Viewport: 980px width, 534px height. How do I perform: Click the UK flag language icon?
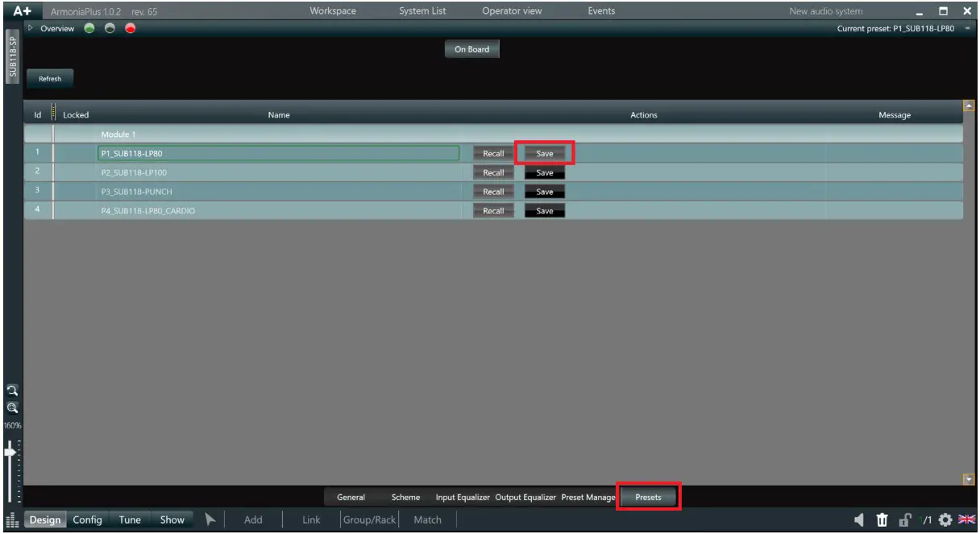(x=966, y=520)
